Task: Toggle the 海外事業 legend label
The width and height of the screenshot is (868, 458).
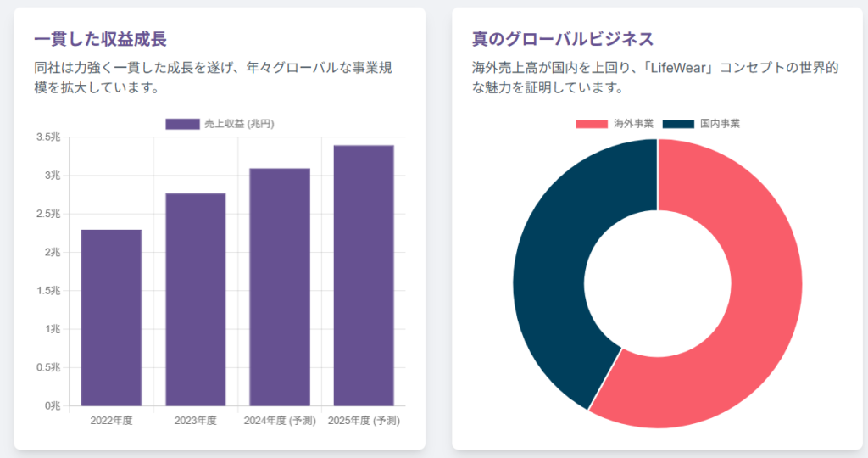Action: (633, 124)
